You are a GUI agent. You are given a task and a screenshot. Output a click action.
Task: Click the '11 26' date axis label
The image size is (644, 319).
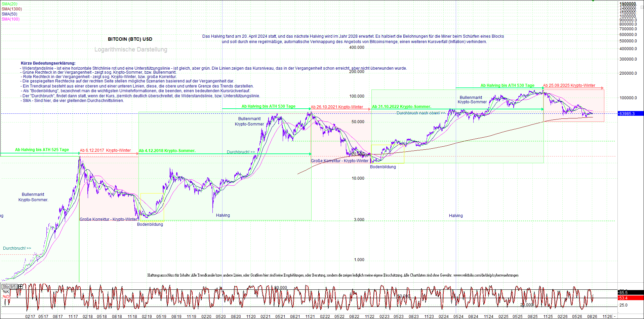(607, 317)
